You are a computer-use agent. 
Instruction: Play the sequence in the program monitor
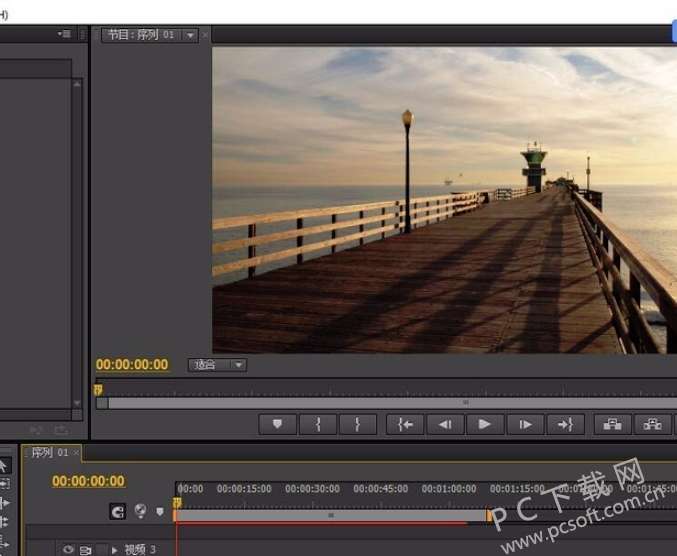point(485,424)
